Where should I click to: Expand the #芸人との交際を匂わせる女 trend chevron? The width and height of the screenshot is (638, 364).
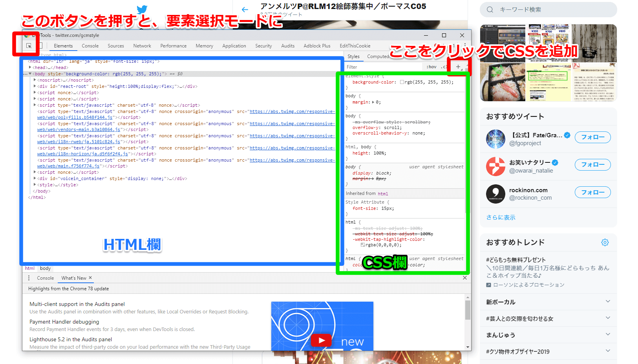tap(608, 318)
